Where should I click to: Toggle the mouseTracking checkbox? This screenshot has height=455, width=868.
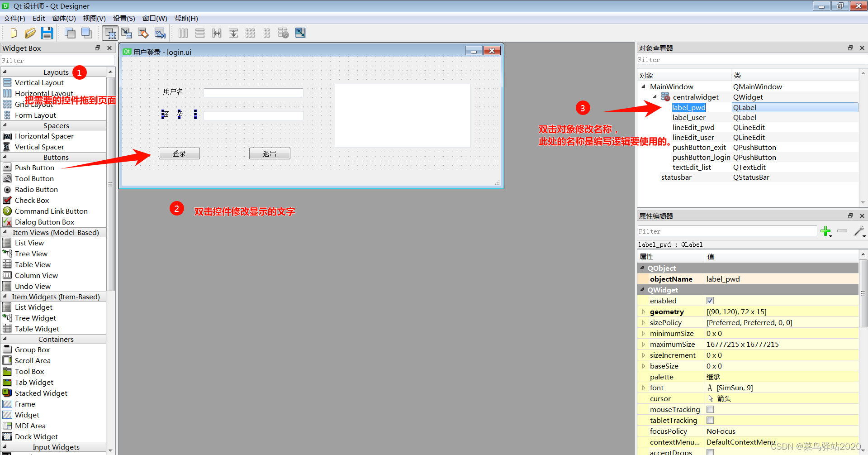click(x=710, y=409)
